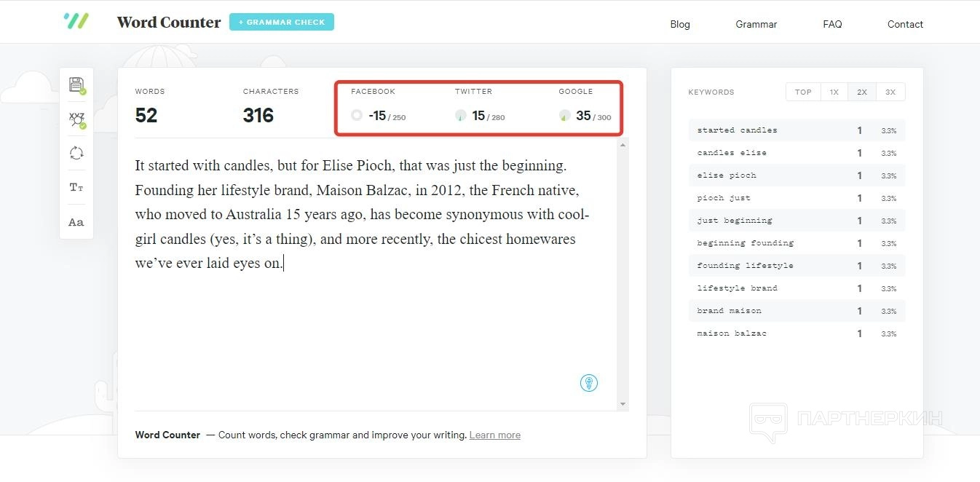Image resolution: width=980 pixels, height=482 pixels.
Task: Click the + Grammar Check button
Action: coord(281,22)
